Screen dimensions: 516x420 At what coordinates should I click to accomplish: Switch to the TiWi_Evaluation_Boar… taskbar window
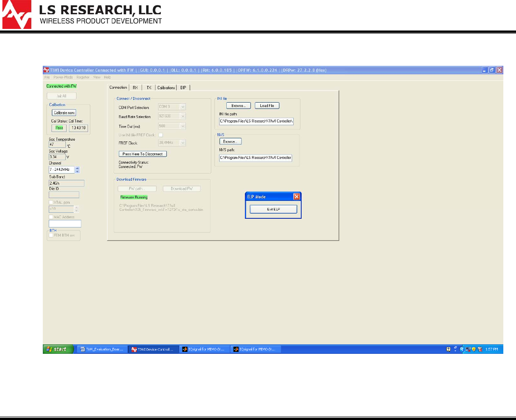click(102, 349)
